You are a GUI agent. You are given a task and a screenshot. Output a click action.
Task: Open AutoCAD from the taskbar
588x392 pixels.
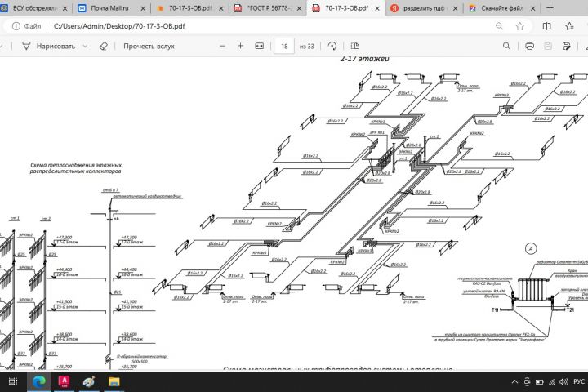(65, 382)
